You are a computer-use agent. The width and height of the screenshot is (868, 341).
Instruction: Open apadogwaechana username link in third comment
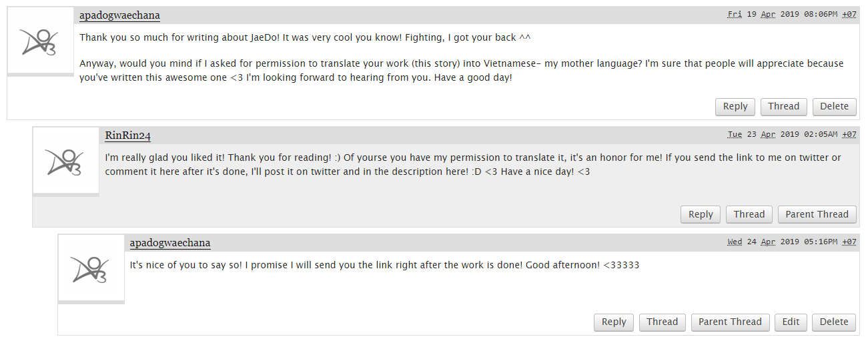point(170,242)
